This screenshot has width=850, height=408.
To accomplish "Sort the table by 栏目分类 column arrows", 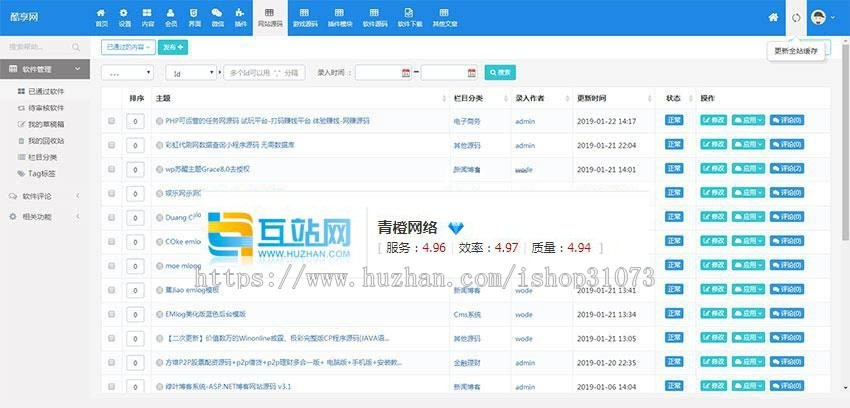I will point(506,99).
